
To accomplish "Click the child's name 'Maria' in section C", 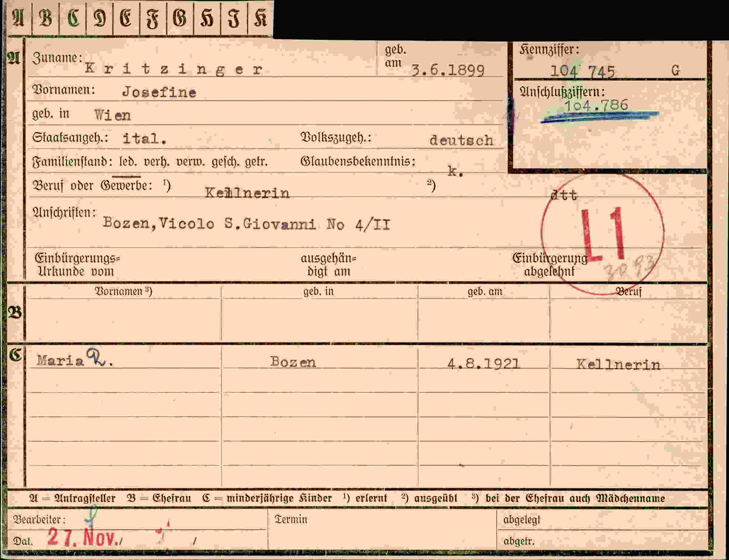I will click(x=60, y=361).
